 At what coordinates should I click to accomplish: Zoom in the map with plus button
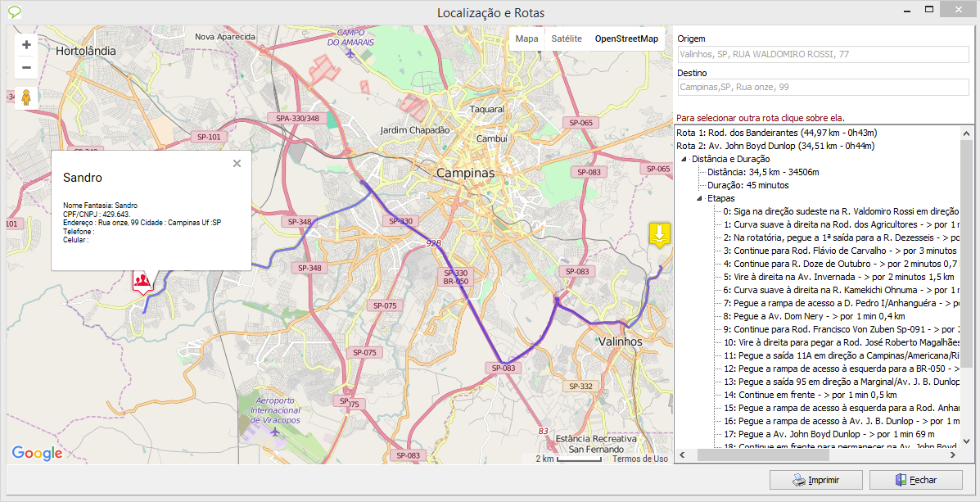[x=26, y=45]
